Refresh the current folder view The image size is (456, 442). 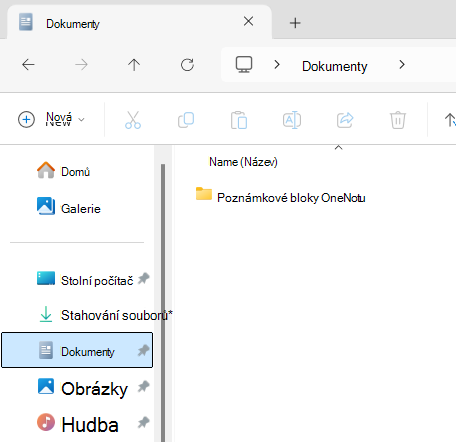tap(187, 65)
